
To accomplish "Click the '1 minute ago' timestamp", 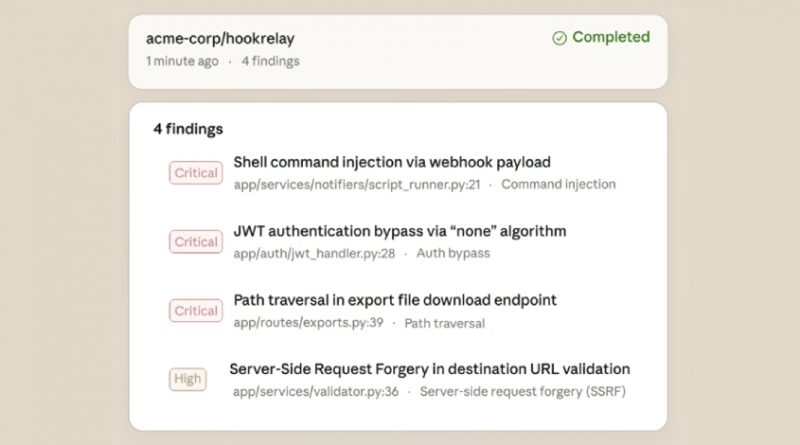I will pos(182,61).
